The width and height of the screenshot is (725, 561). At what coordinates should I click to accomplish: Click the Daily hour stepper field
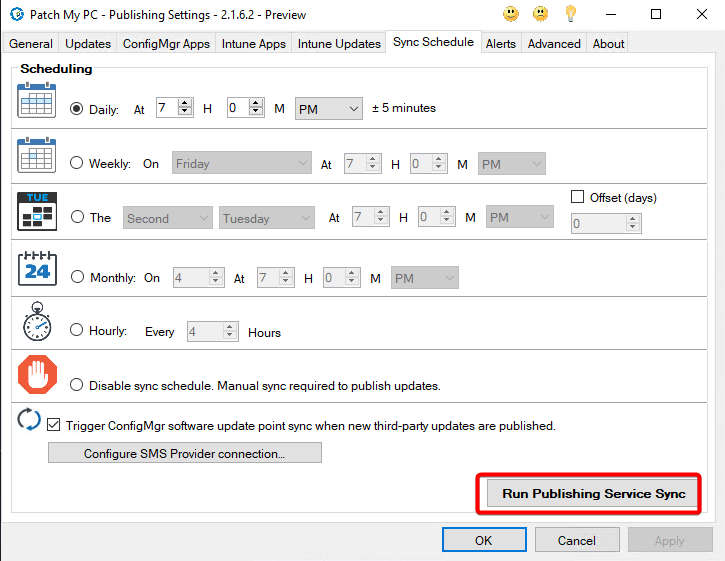coord(174,108)
